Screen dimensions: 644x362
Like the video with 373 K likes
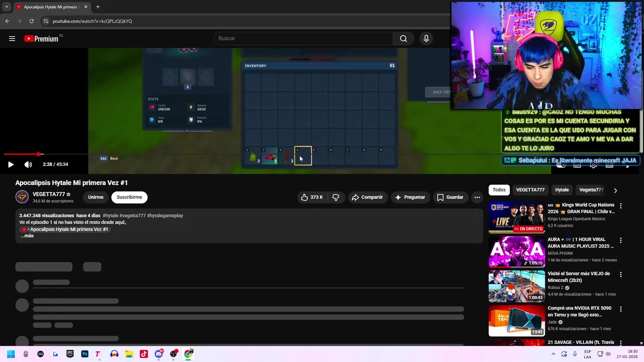312,198
